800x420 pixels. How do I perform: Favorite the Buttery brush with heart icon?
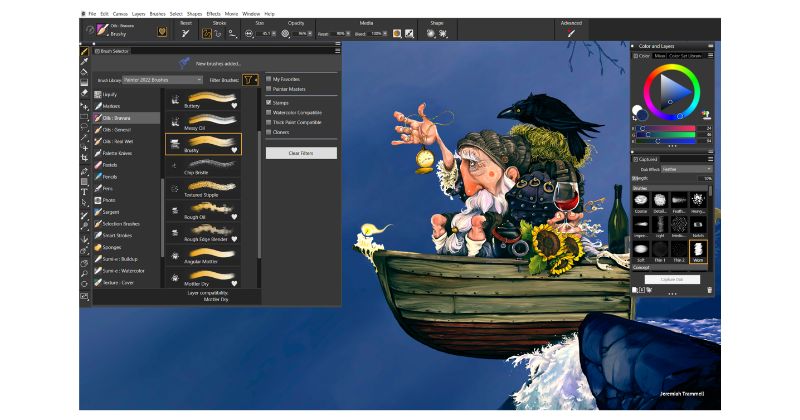coord(234,106)
